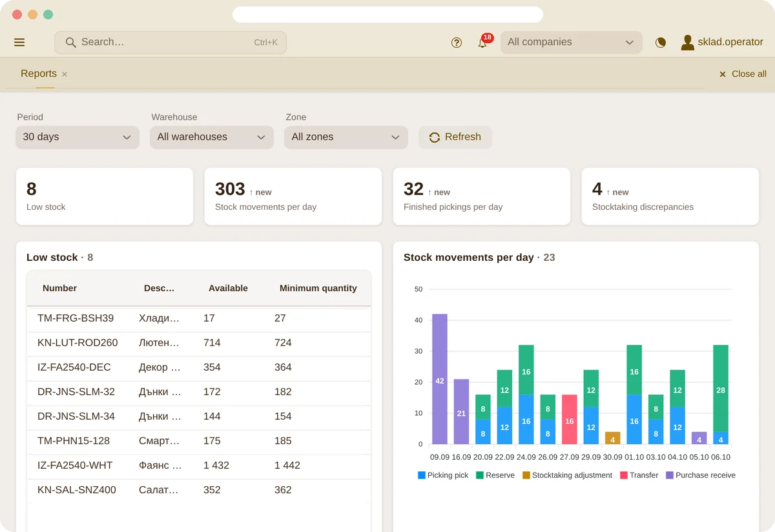
Task: Click the Refresh circular arrows icon
Action: pos(435,137)
